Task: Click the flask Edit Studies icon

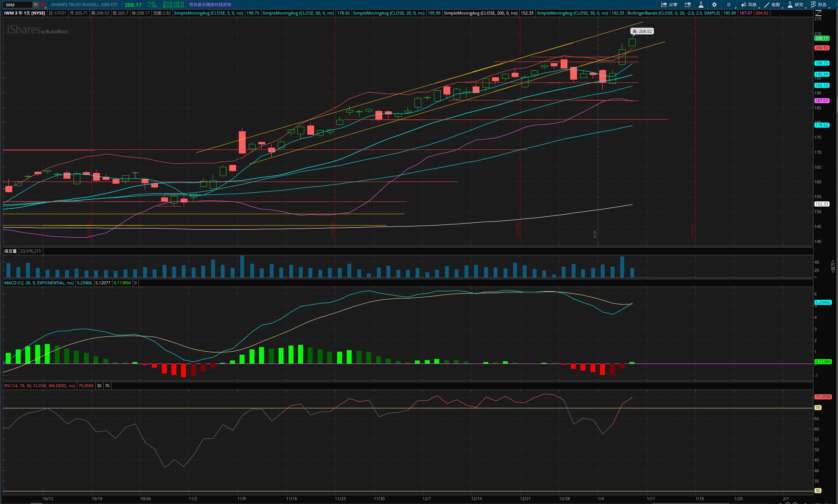Action: point(701,5)
